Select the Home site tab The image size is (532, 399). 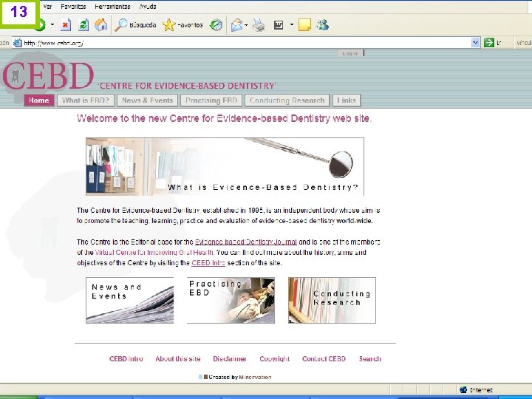pyautogui.click(x=39, y=100)
